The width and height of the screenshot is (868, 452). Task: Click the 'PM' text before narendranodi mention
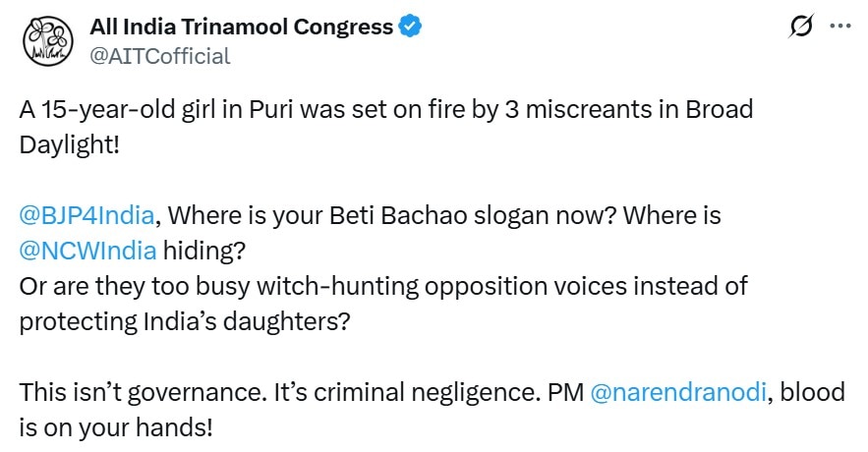566,392
